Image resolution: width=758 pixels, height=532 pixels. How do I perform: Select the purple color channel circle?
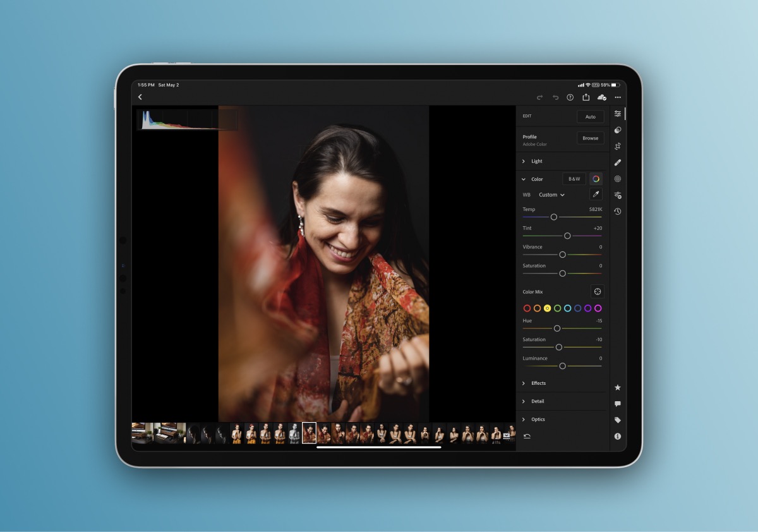pyautogui.click(x=587, y=308)
